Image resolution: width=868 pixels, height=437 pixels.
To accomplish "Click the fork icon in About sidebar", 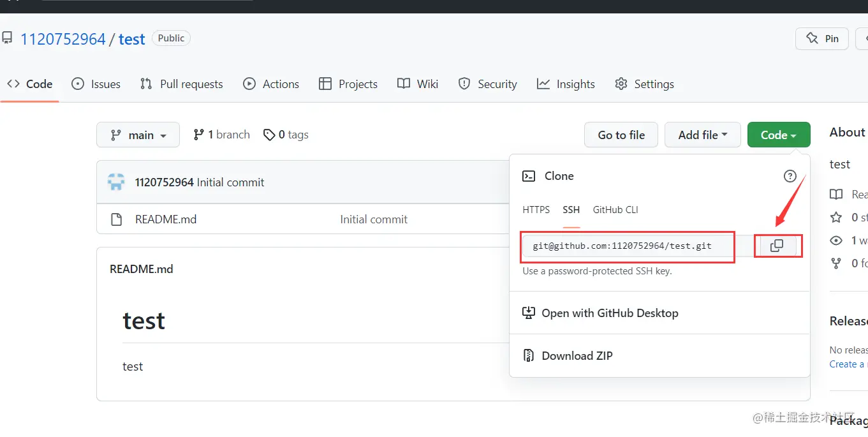I will pos(836,263).
